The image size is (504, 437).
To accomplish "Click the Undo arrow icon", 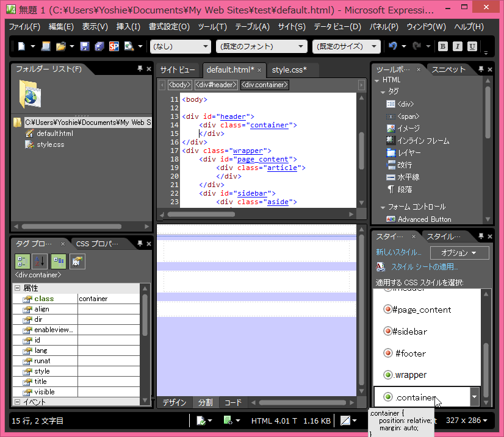I will point(393,46).
